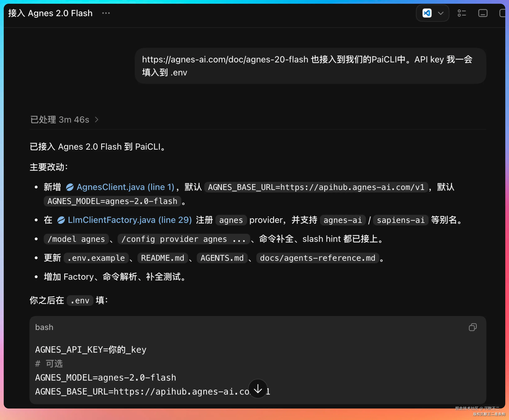Click the '# 可选' comment line

(49, 364)
